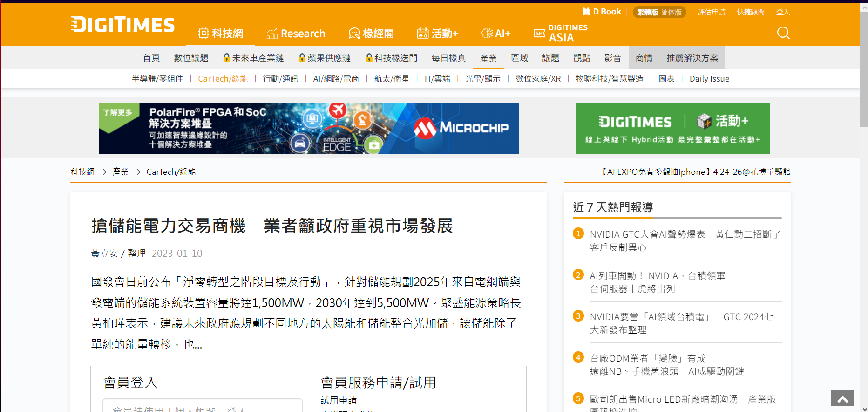Open 影音 menu item
This screenshot has width=868, height=412.
pyautogui.click(x=613, y=58)
